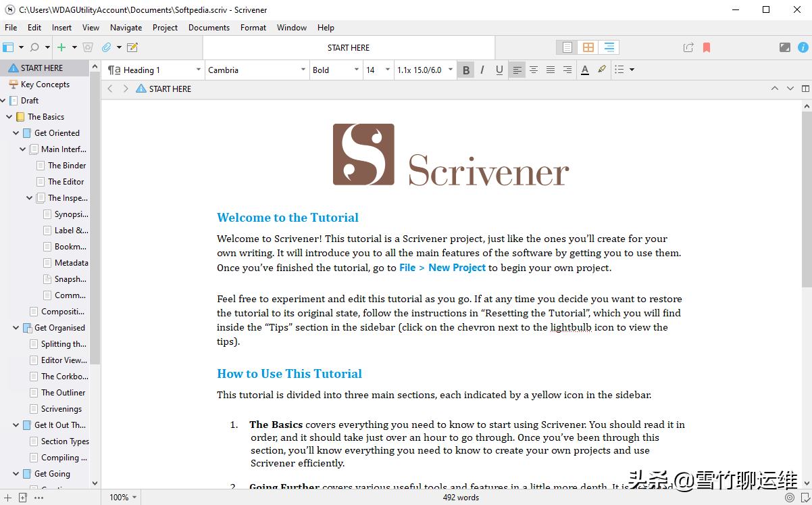The width and height of the screenshot is (812, 505).
Task: Click the comment icon in editor footer
Action: click(x=805, y=498)
